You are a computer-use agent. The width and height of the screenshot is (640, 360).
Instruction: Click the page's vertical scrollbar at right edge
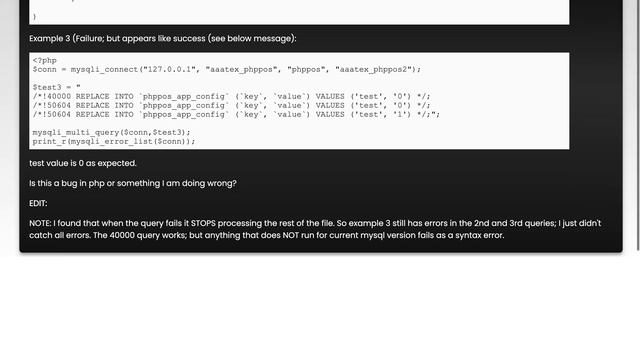[639, 122]
